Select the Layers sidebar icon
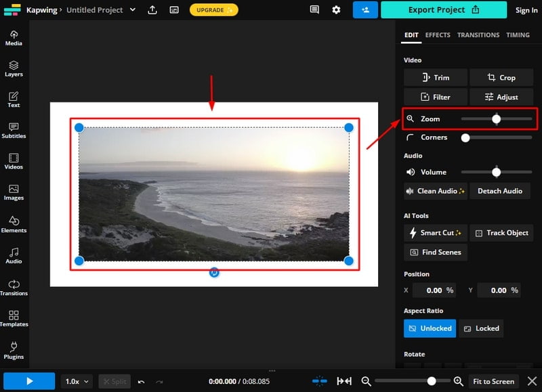Screen dimensions: 542x392 [14, 68]
